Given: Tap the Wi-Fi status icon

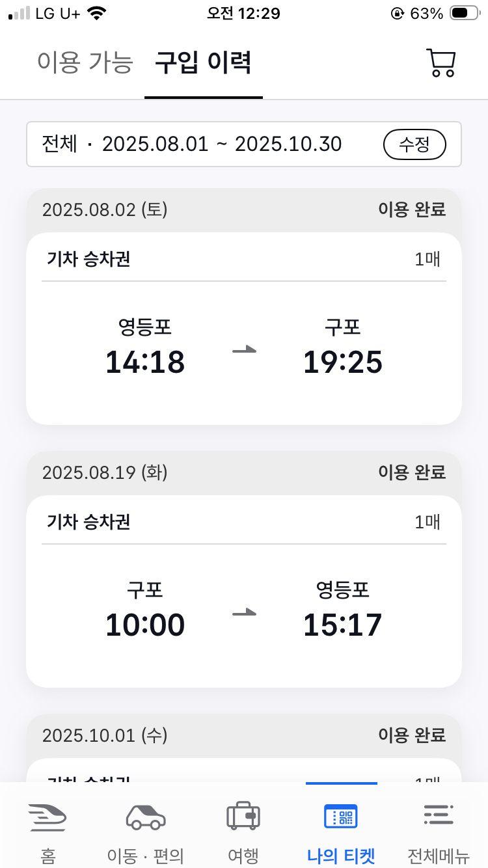Looking at the screenshot, I should 98,14.
